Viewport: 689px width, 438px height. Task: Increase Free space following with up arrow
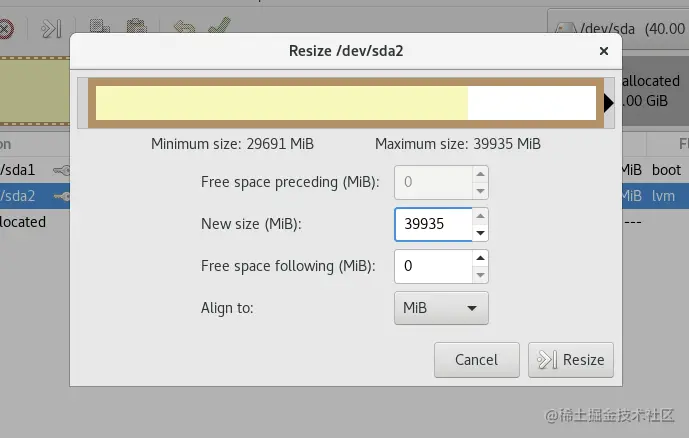[480, 258]
